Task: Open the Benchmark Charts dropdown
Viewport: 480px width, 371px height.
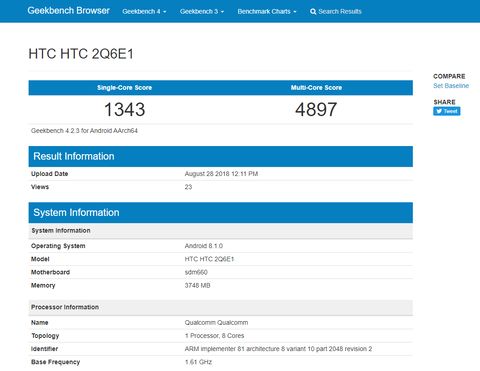Action: (x=267, y=11)
